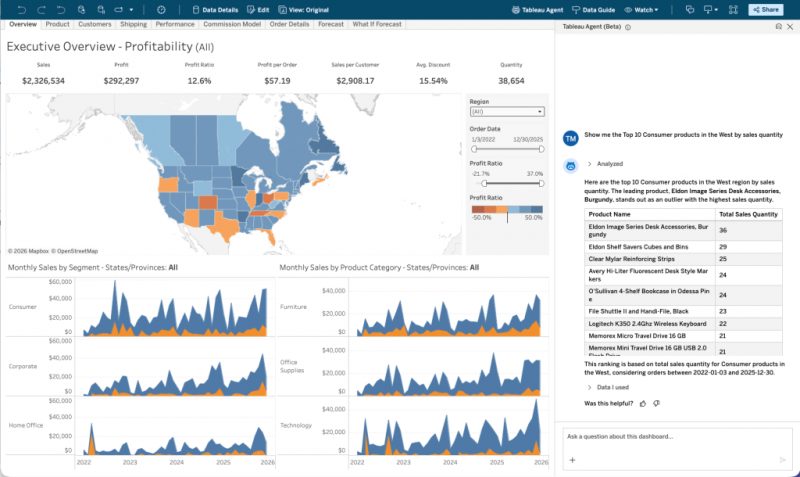Close the Tableau Agent panel
Viewport: 800px width, 477px height.
pos(790,27)
